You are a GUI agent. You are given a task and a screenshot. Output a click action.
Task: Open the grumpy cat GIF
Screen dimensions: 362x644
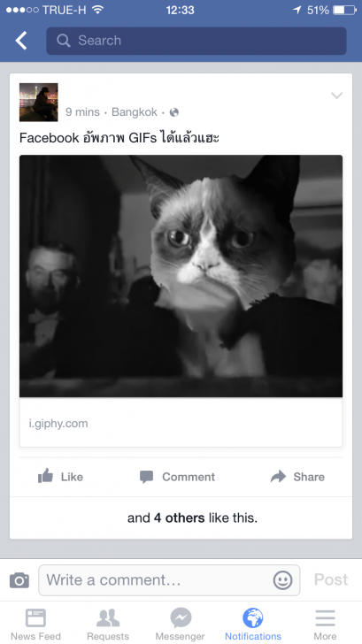[x=181, y=276]
